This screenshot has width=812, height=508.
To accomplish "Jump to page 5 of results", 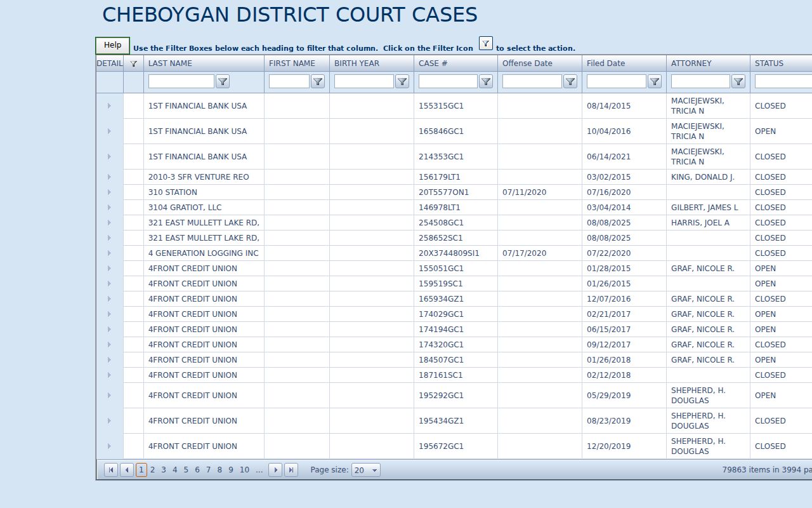I will point(186,470).
